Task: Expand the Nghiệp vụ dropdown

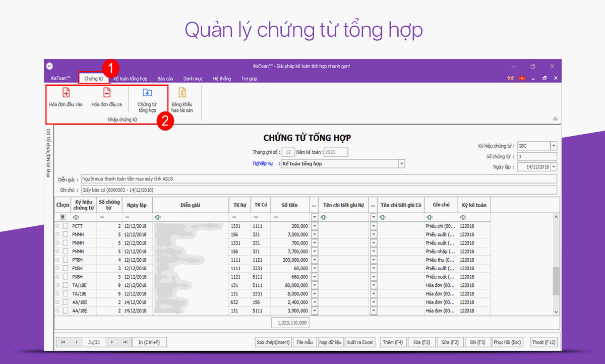Action: (401, 164)
